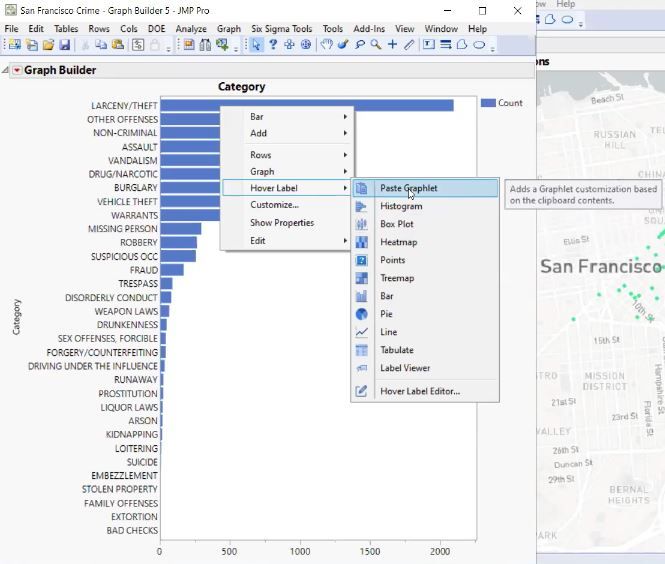Select the question mark help tool
The width and height of the screenshot is (665, 564).
point(273,45)
